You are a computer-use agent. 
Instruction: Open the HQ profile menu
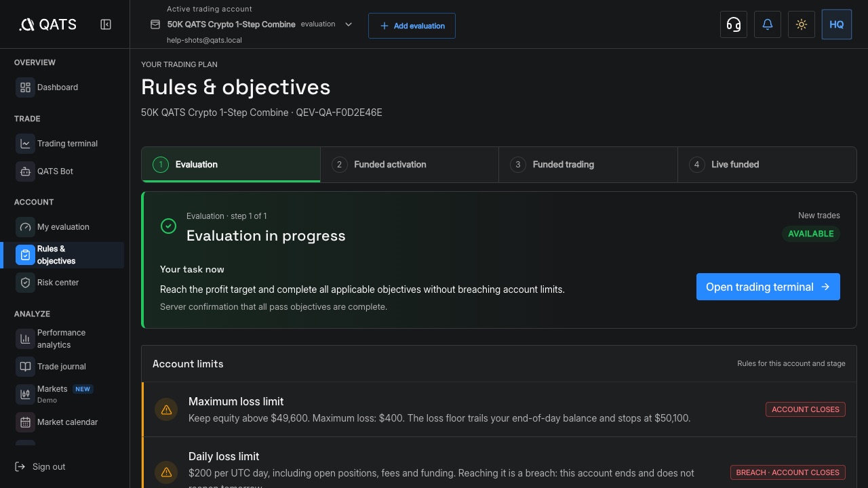coord(837,24)
